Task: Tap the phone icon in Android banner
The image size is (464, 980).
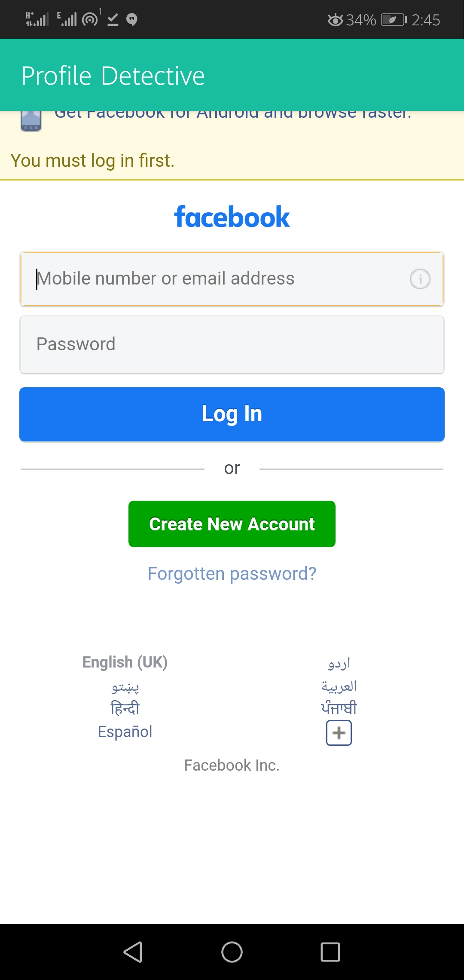Action: 31,120
